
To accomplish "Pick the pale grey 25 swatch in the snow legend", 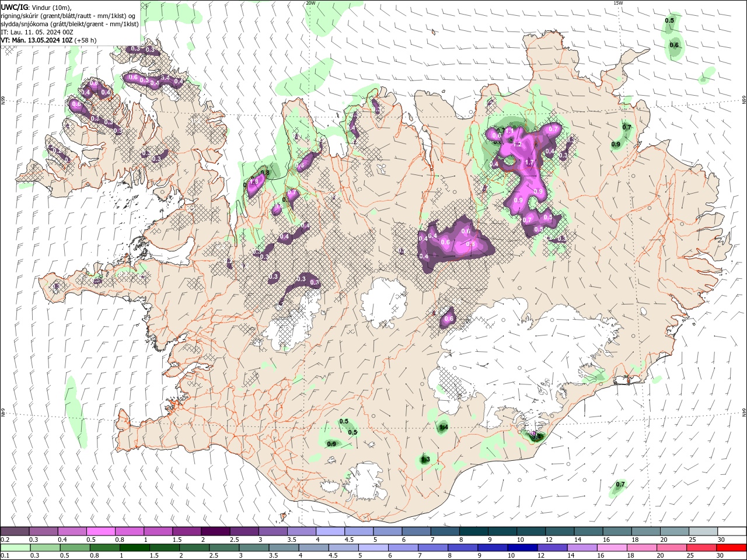I will pos(703,531).
